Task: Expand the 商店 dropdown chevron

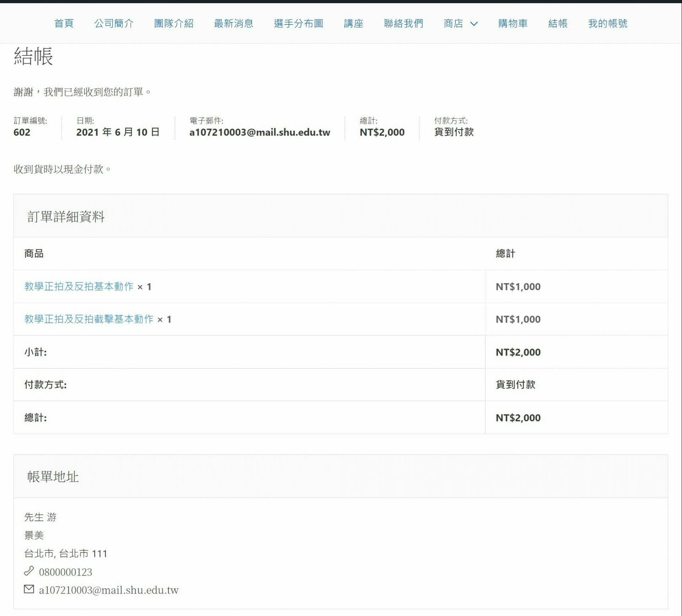Action: point(474,24)
